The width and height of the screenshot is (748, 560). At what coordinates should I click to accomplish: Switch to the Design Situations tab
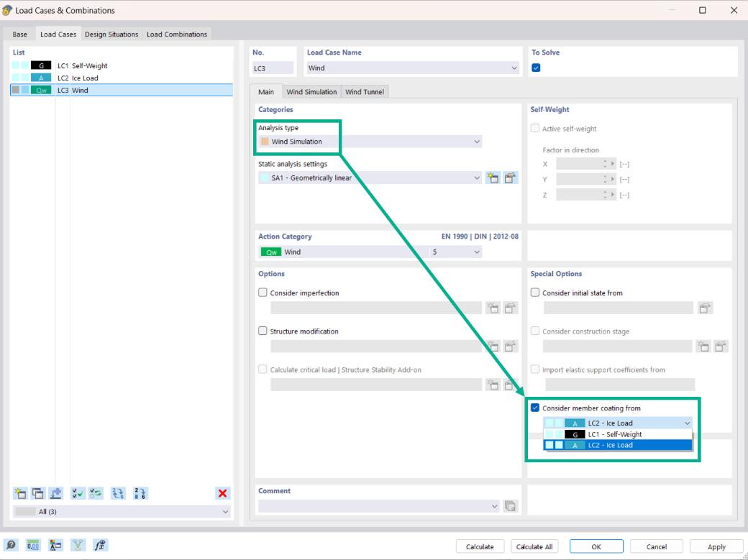(111, 35)
